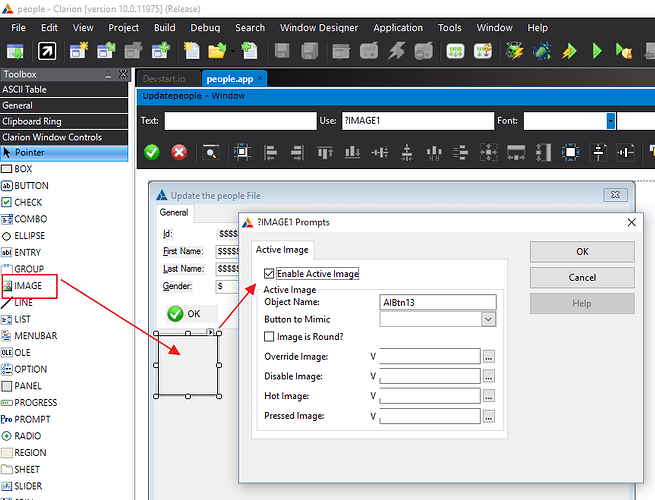Click the green play run icon
655x500 pixels.
click(x=597, y=51)
